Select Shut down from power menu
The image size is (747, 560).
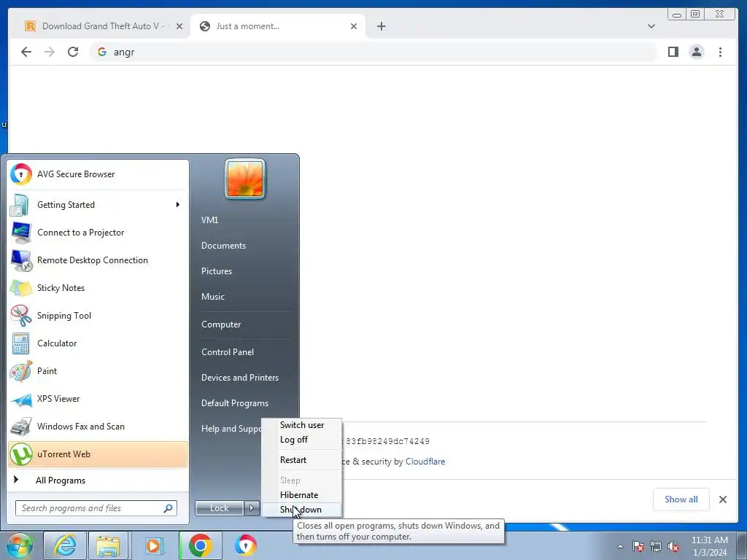click(x=302, y=510)
